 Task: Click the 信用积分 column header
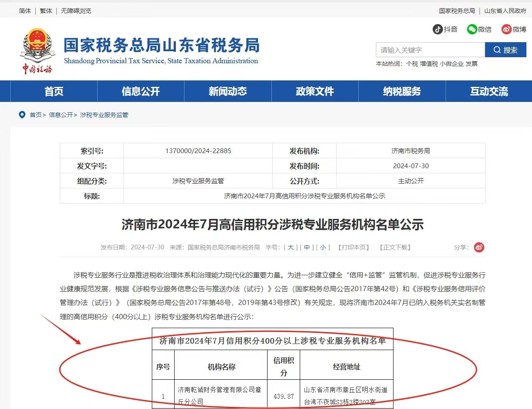pos(284,367)
